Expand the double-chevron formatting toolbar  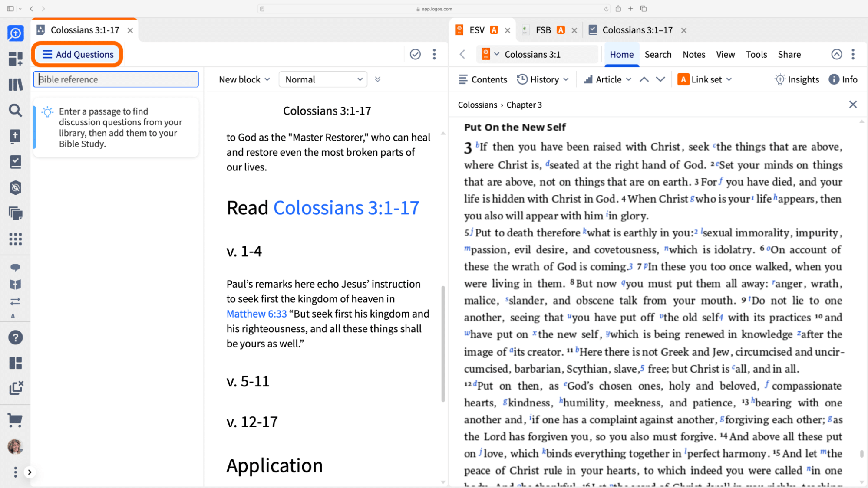coord(378,79)
